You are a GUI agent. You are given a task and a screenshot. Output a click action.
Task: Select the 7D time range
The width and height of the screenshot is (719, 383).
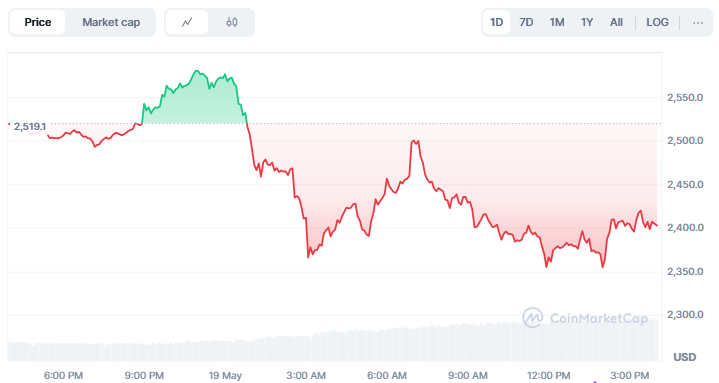pos(526,22)
